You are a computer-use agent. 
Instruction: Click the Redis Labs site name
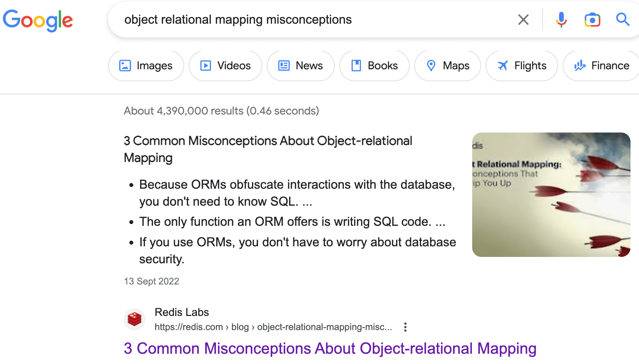pos(182,312)
